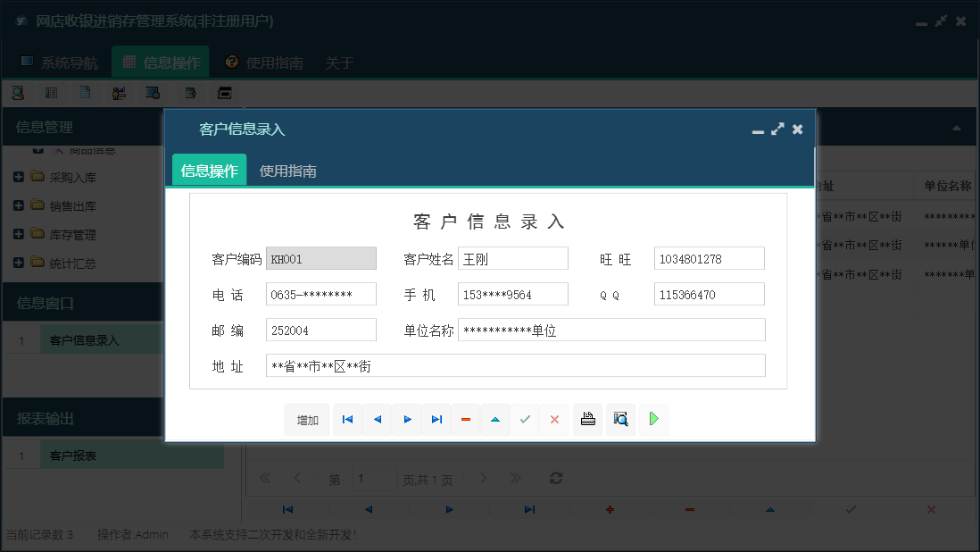Expand the 库存管理 tree node
980x552 pixels.
pos(18,234)
